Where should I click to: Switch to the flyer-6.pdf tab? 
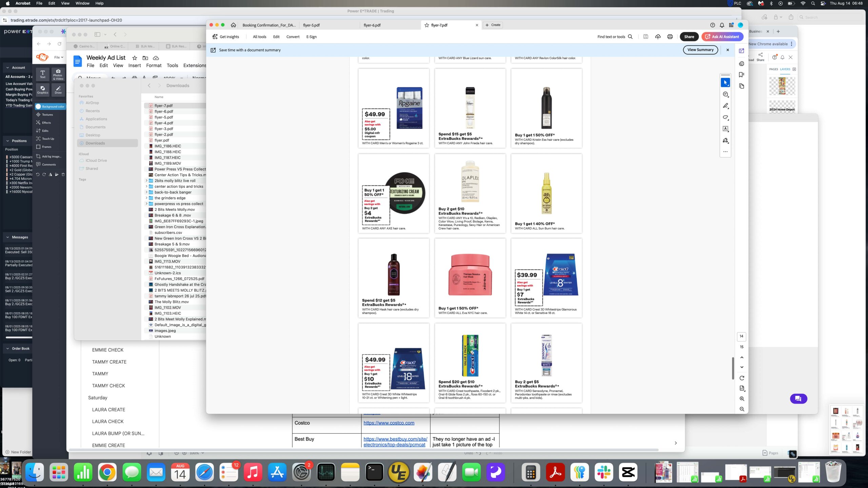coord(372,25)
